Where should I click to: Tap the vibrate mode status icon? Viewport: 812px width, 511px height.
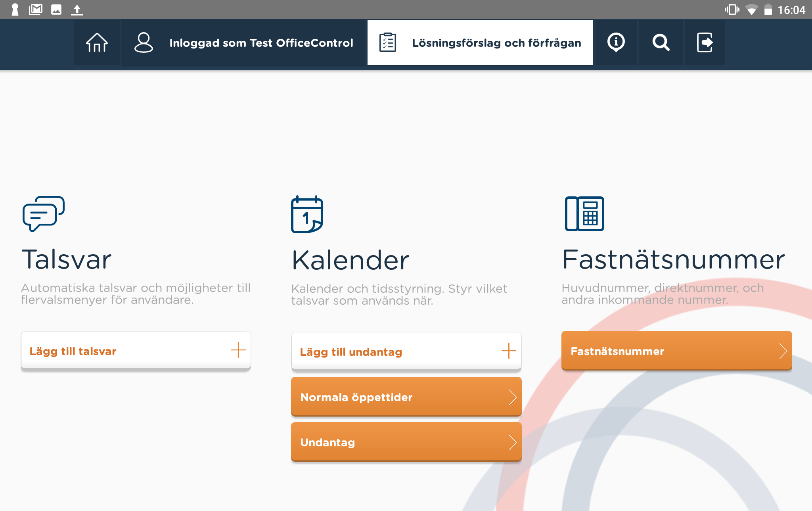732,10
